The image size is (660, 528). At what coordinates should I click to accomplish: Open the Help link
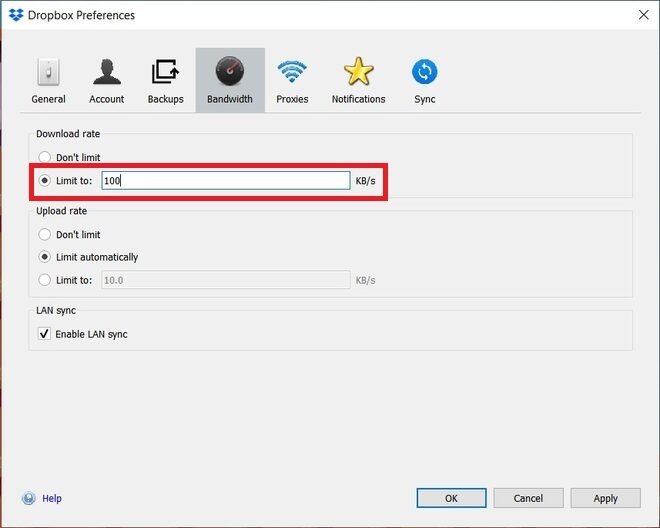point(52,499)
